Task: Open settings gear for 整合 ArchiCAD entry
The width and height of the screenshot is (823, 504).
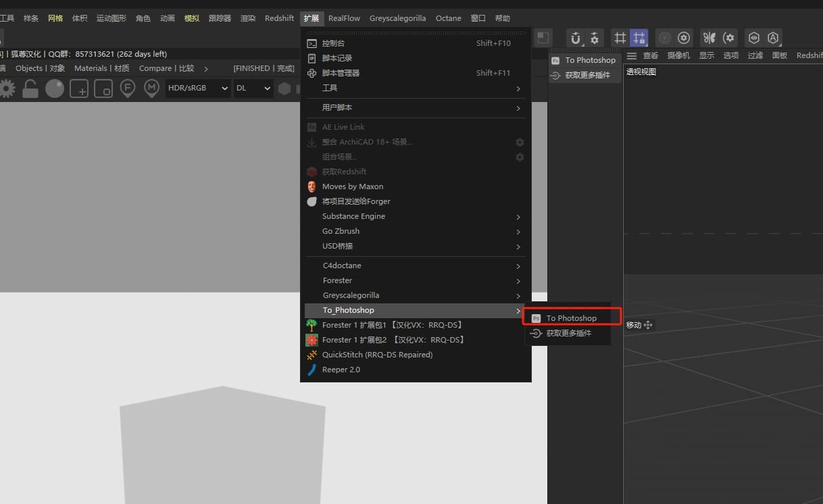Action: [x=520, y=142]
